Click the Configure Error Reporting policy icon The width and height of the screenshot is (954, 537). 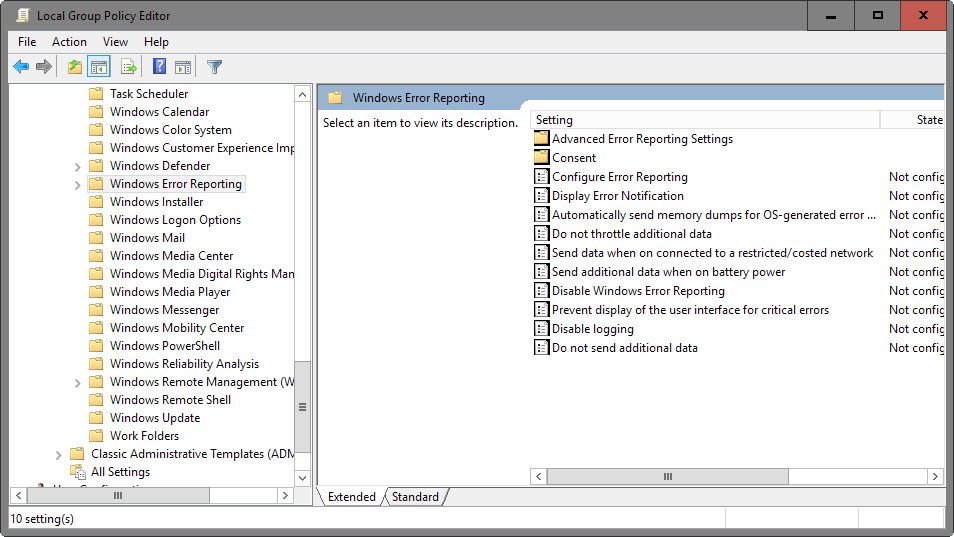click(x=541, y=176)
